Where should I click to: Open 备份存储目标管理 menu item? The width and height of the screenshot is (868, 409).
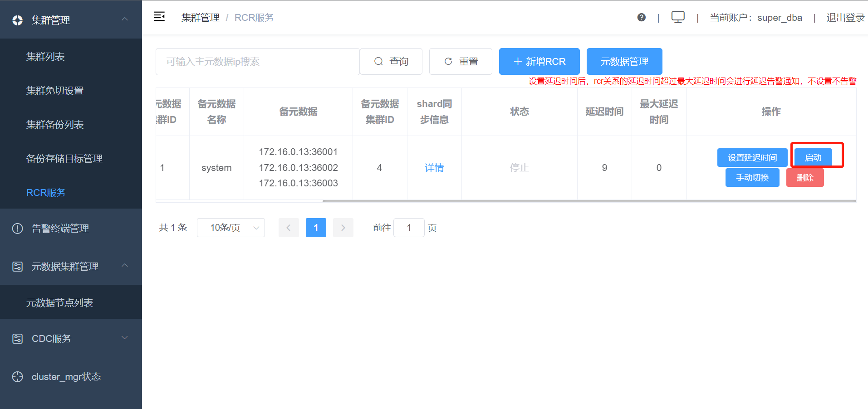click(x=71, y=158)
